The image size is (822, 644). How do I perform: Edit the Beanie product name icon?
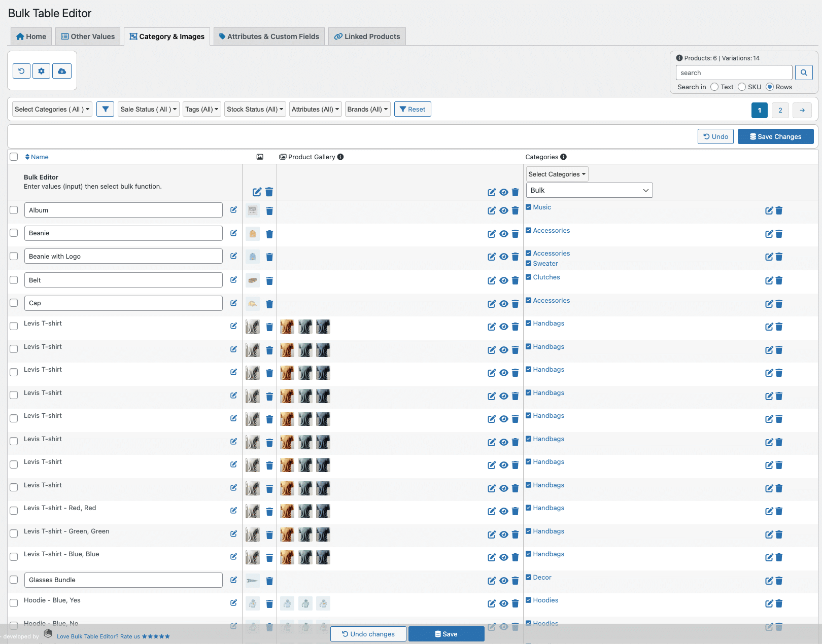pos(233,233)
